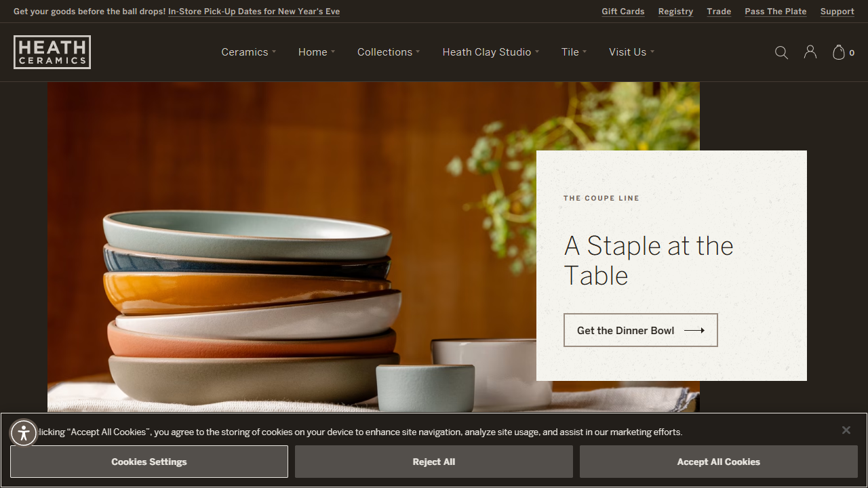This screenshot has width=868, height=488.
Task: Open the search magnifier icon
Action: pos(781,52)
